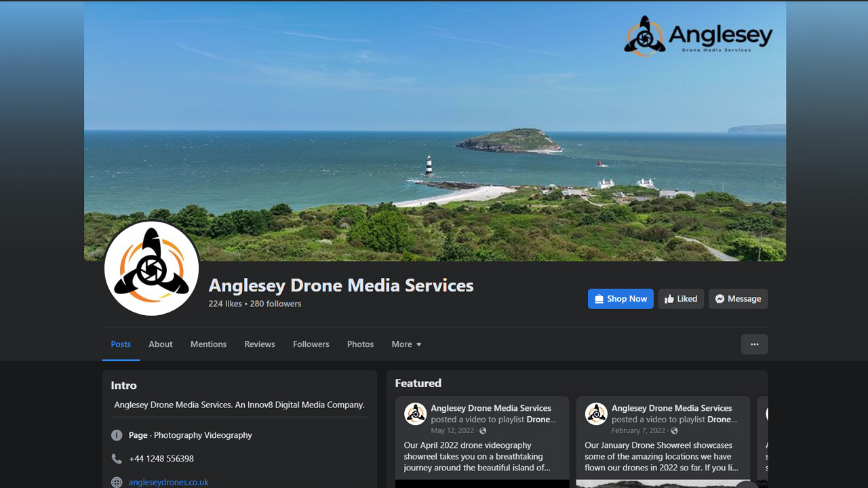Click the Anglesey Drone Media Services page title

[x=341, y=285]
